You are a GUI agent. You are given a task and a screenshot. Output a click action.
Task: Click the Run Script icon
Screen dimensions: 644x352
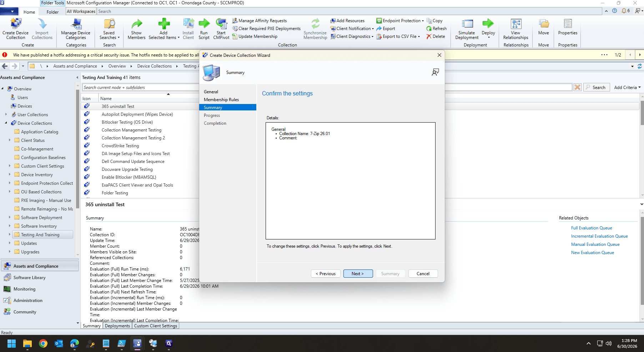[204, 29]
